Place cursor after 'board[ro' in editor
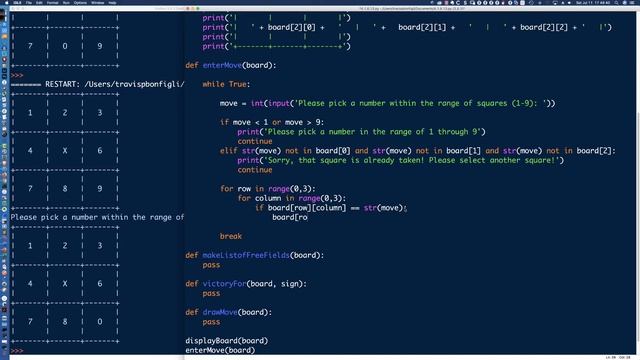640x360 pixels. click(308, 217)
